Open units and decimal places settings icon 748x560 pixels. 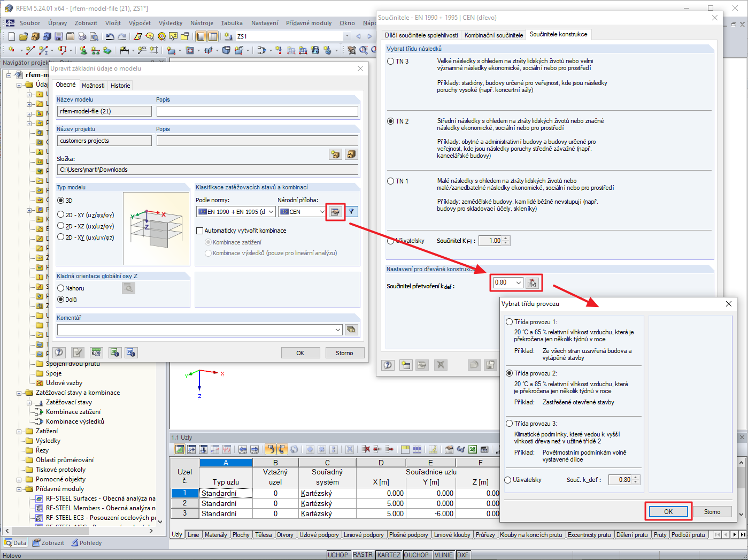96,352
